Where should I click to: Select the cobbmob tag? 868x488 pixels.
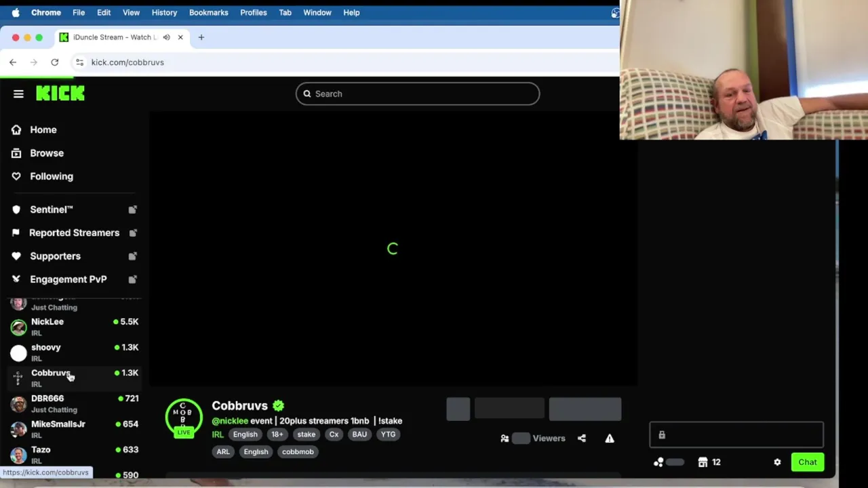coord(298,451)
